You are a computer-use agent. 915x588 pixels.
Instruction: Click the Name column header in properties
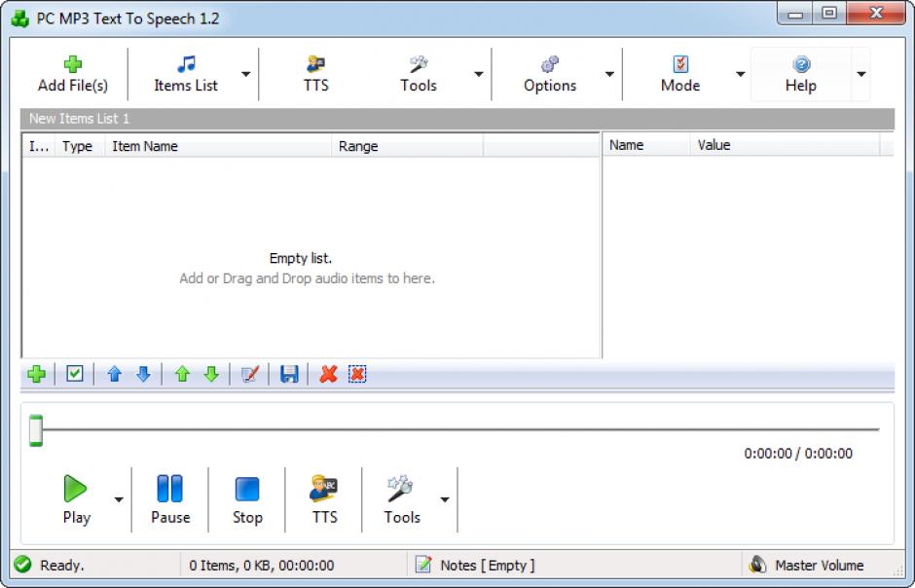[x=646, y=145]
